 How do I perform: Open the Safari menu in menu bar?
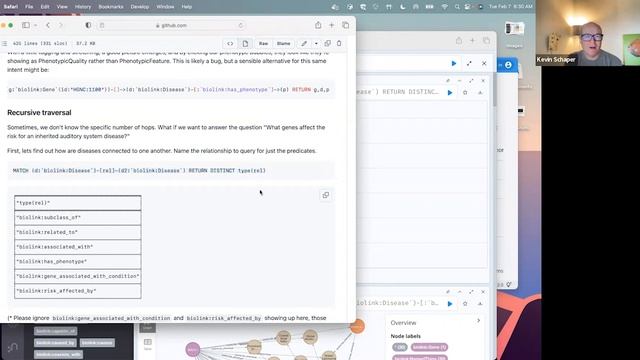11,7
